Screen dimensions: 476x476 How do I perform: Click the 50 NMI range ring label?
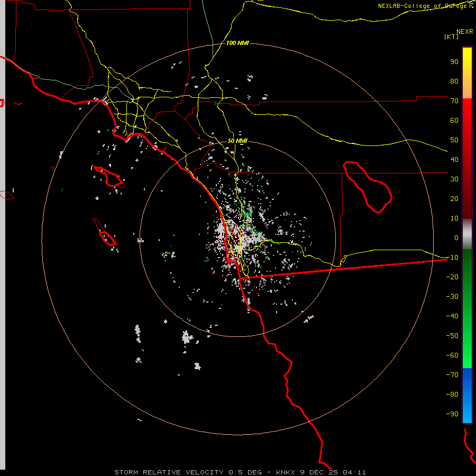237,141
